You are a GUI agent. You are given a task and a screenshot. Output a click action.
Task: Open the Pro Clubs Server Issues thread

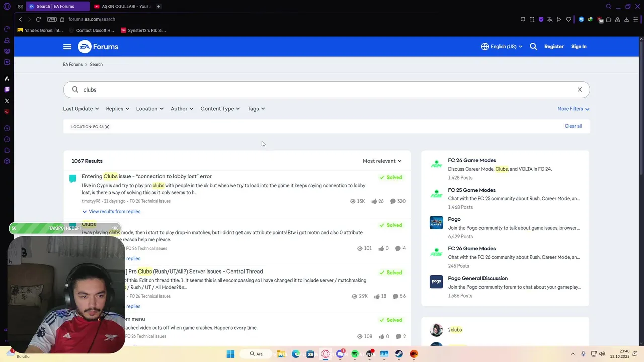point(194,271)
